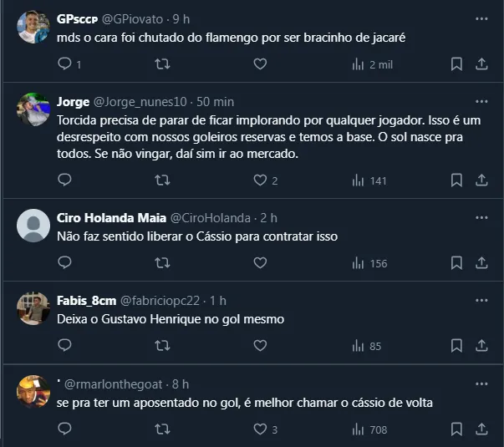
Task: Bookmark the Fabis_8cm tweet
Action: tap(456, 346)
